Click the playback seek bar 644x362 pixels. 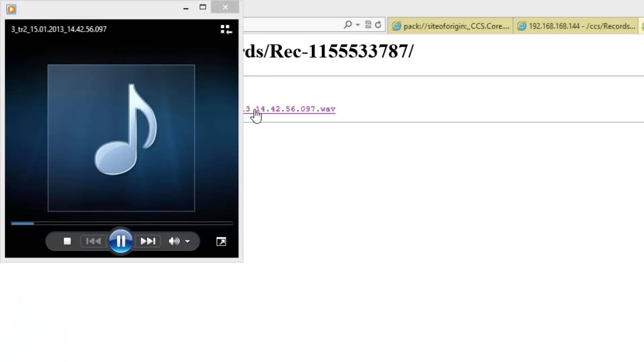(x=122, y=223)
